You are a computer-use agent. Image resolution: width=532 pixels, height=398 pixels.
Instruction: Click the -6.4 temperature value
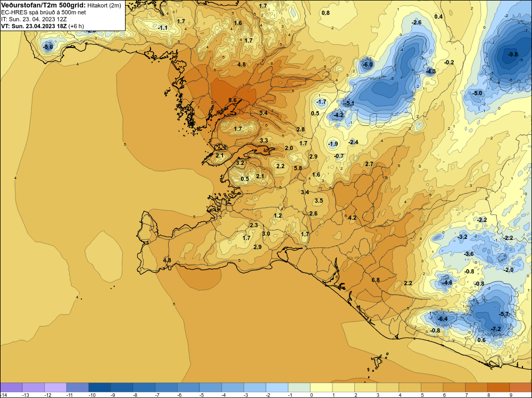point(443,319)
